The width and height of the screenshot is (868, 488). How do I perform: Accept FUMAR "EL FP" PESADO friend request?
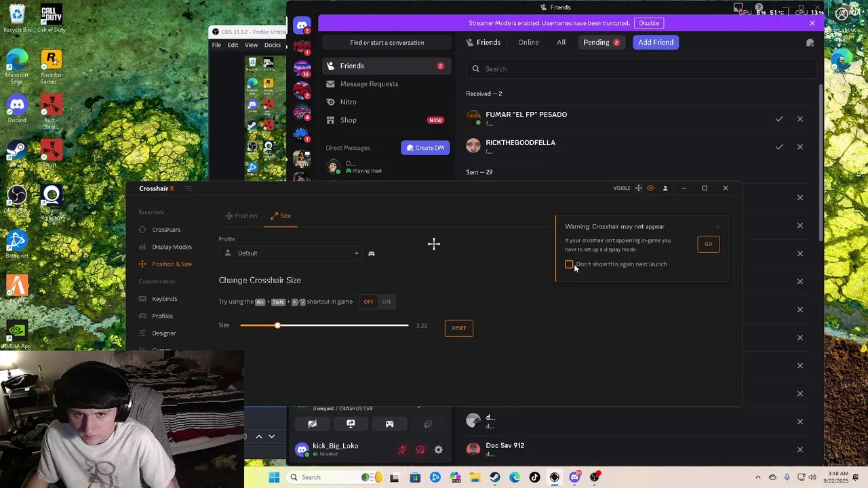(x=779, y=119)
